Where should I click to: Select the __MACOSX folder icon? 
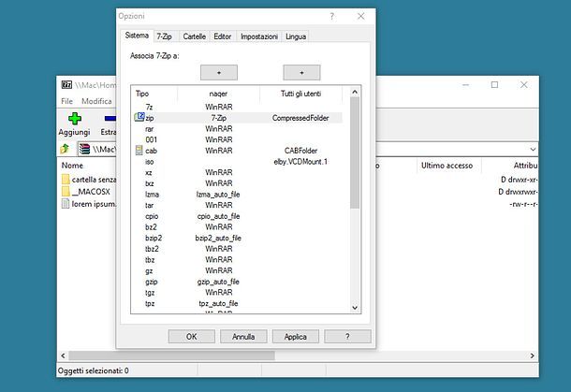(x=66, y=192)
